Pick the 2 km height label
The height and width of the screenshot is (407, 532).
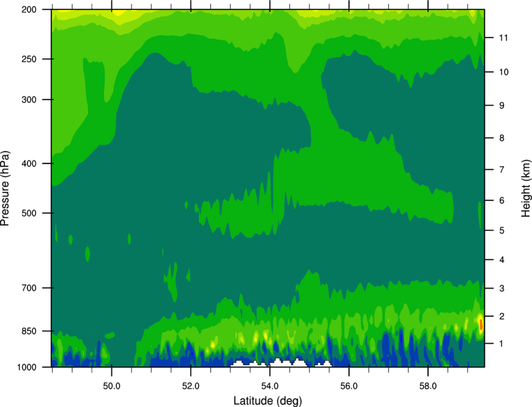pyautogui.click(x=502, y=316)
